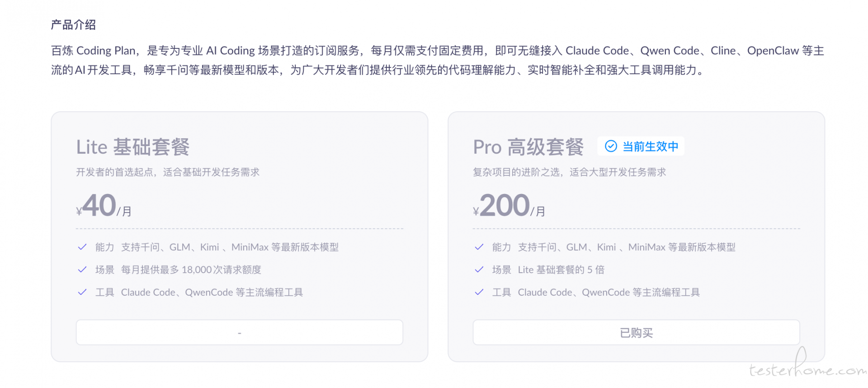Click the checkmark beside 能力 in Pro card
Screen dimensions: 868x388
click(x=479, y=247)
